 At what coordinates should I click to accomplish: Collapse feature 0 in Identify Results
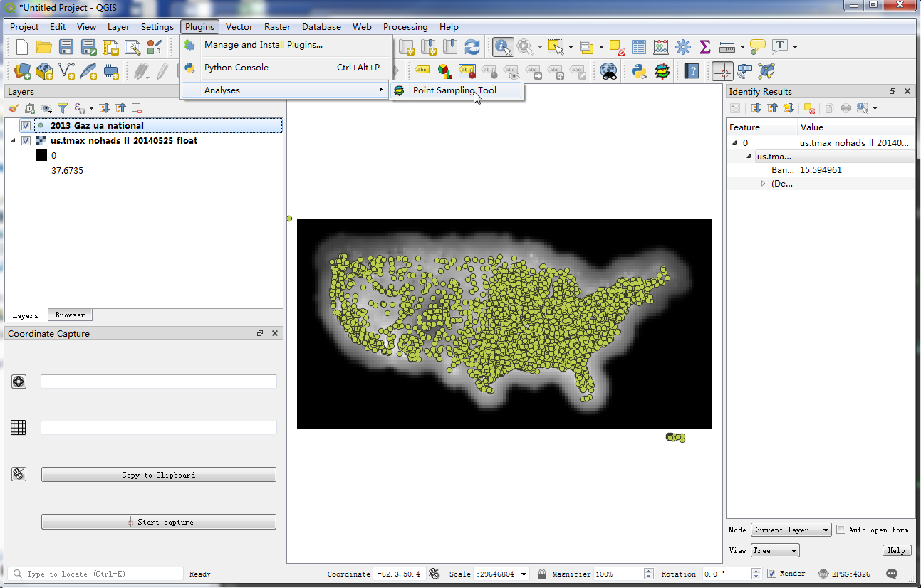click(735, 142)
